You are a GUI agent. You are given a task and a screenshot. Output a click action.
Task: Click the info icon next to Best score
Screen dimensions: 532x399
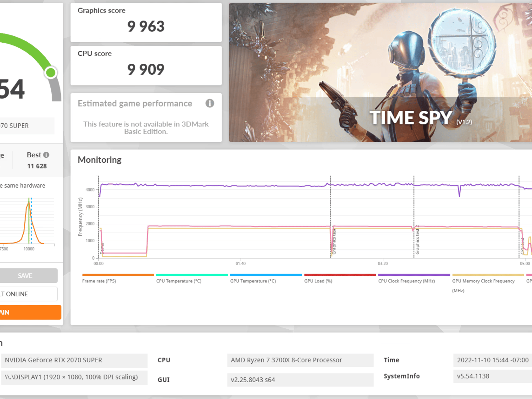click(47, 155)
